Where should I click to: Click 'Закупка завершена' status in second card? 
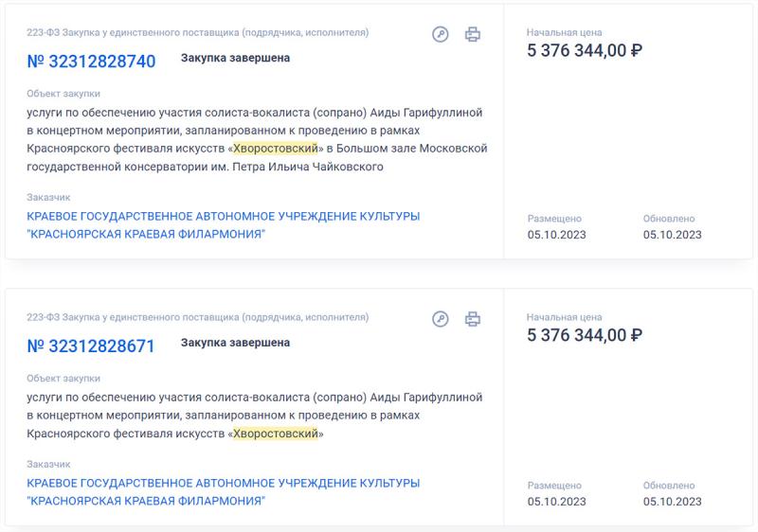[235, 343]
